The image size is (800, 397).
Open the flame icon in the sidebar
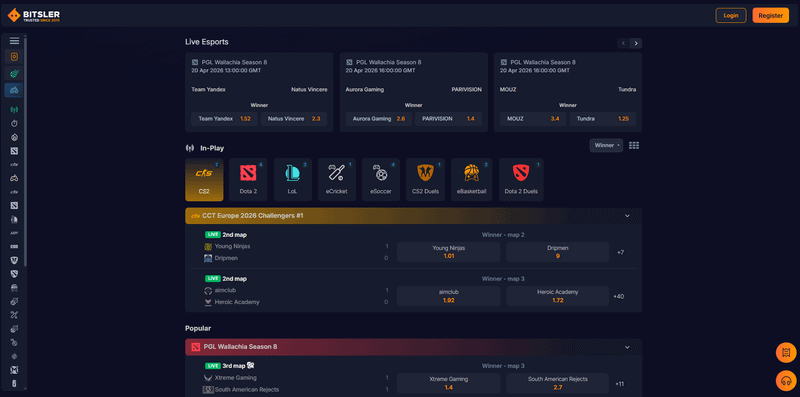pyautogui.click(x=14, y=137)
